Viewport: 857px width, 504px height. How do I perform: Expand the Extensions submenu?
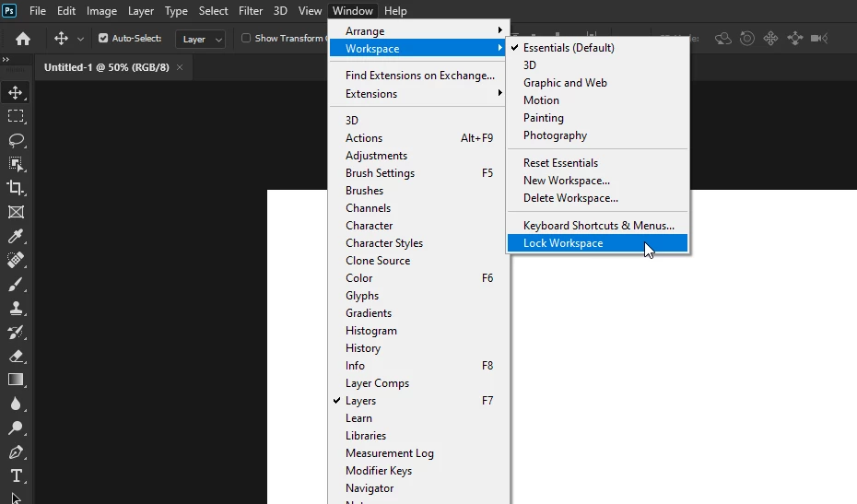418,93
